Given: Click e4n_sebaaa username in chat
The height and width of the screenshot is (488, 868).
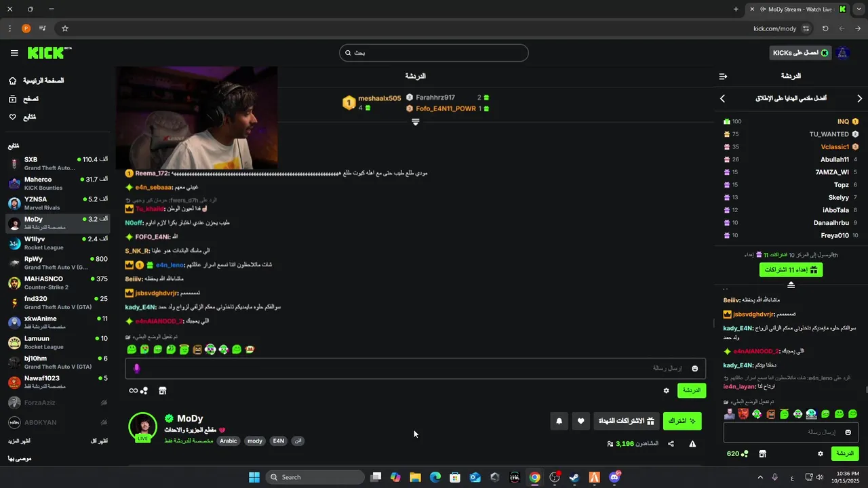Looking at the screenshot, I should (x=153, y=187).
